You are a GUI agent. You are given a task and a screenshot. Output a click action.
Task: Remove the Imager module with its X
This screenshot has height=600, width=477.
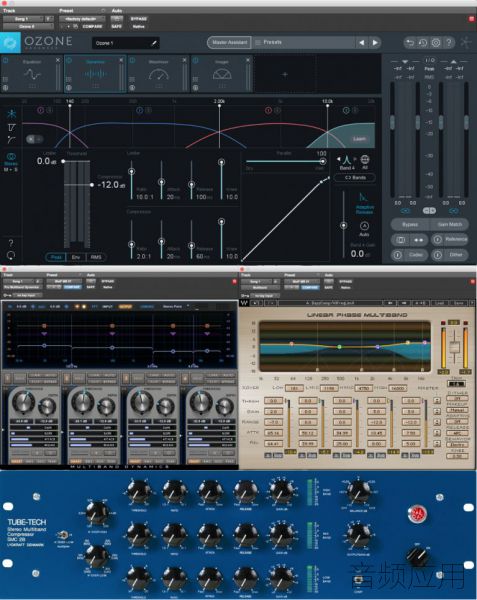(248, 60)
